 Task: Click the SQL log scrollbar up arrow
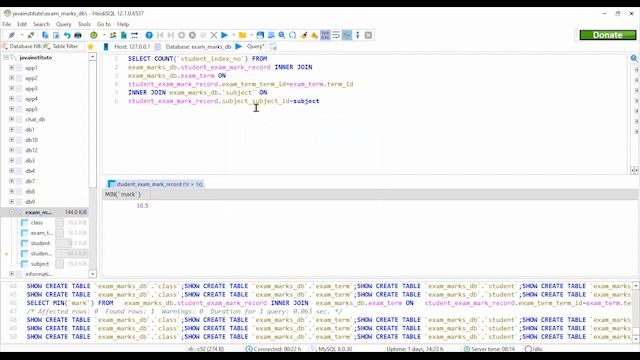pyautogui.click(x=636, y=286)
